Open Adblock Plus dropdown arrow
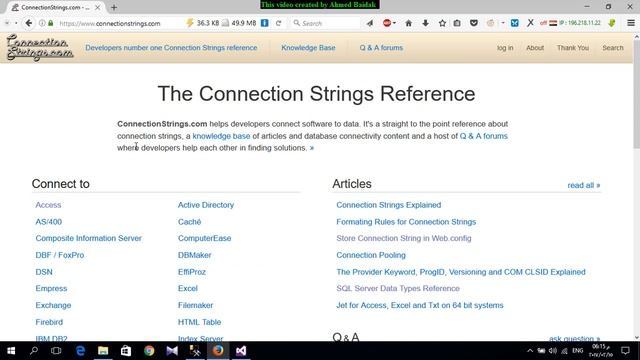This screenshot has width=640, height=360. coord(394,23)
